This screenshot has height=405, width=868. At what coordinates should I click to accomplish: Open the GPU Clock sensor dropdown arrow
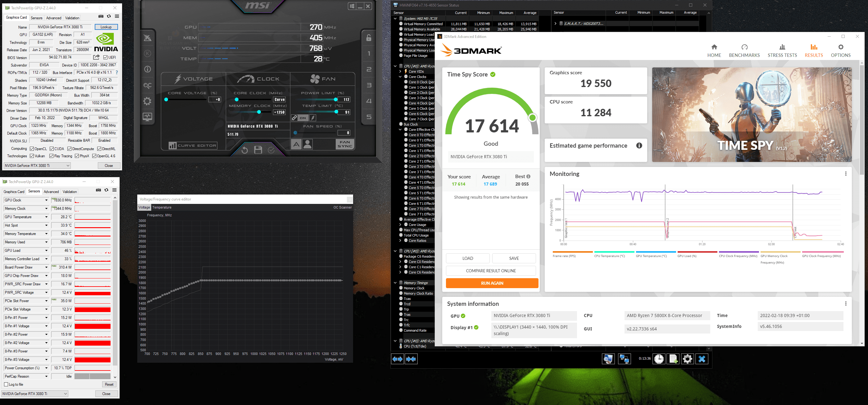click(x=46, y=200)
